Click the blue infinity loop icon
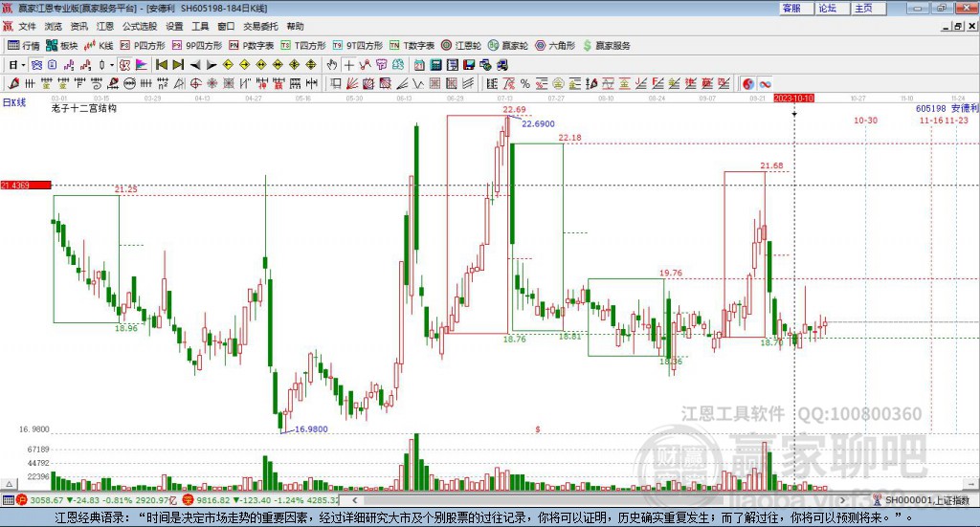The image size is (980, 527). (x=765, y=83)
